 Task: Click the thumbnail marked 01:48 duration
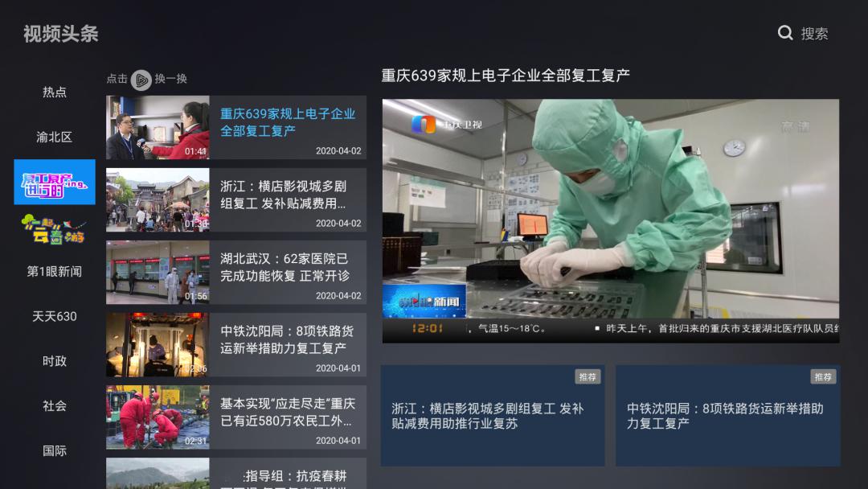158,129
